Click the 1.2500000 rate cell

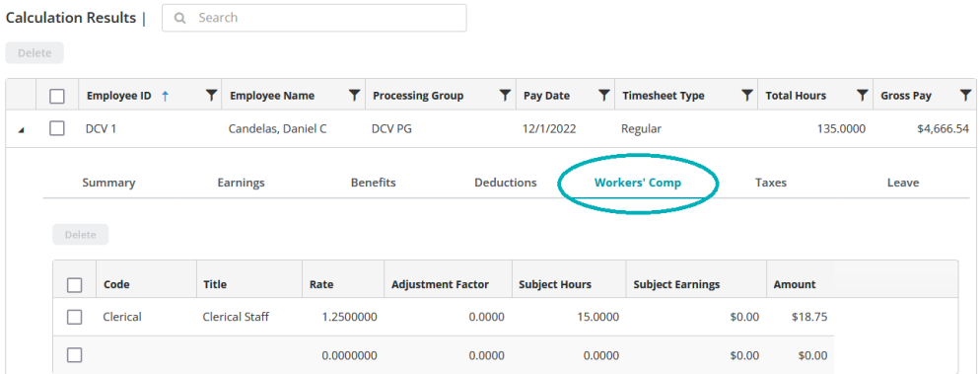click(x=349, y=317)
